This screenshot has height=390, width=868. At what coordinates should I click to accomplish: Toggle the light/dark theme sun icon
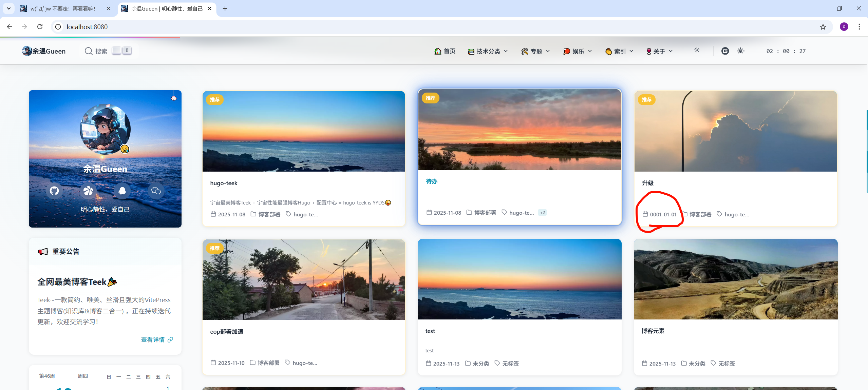coord(697,50)
